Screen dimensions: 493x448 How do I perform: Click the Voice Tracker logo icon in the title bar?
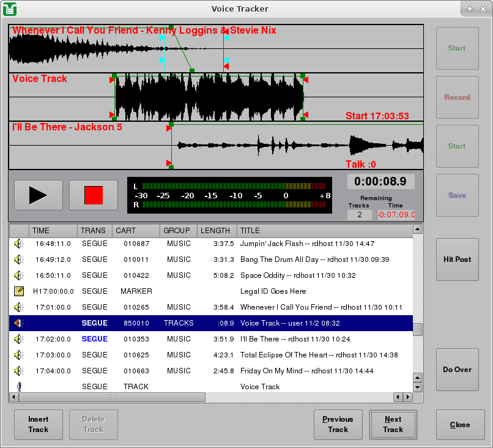click(x=10, y=9)
